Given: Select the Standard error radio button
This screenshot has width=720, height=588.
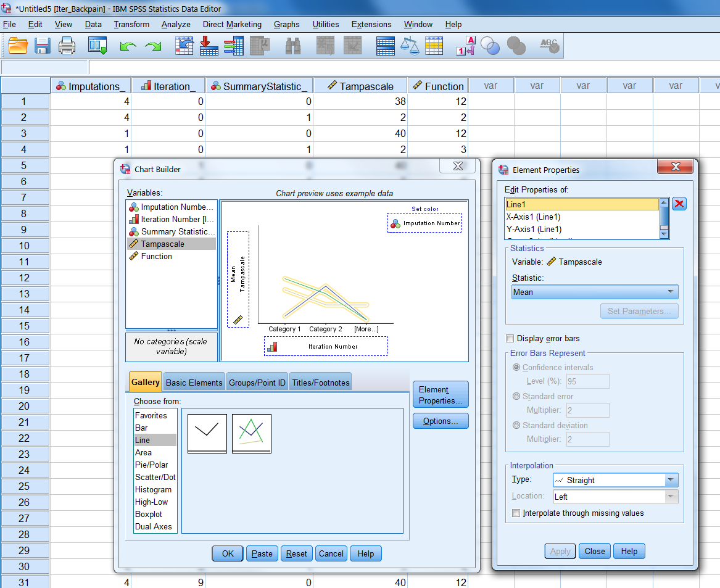Looking at the screenshot, I should pyautogui.click(x=516, y=396).
